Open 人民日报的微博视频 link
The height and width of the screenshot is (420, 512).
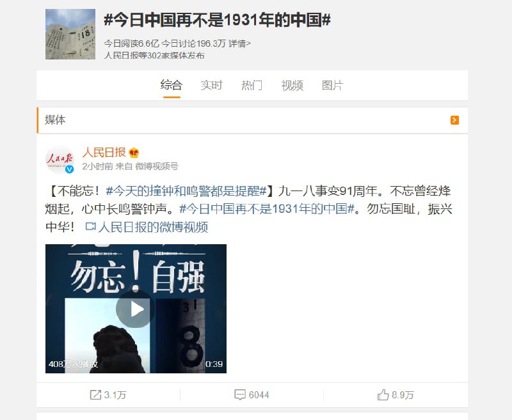coord(153,227)
